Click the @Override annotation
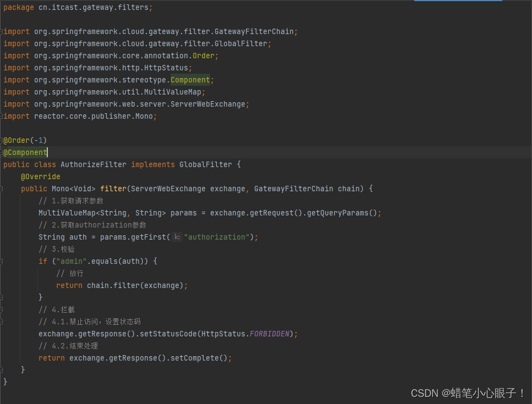The image size is (532, 404). (x=41, y=176)
